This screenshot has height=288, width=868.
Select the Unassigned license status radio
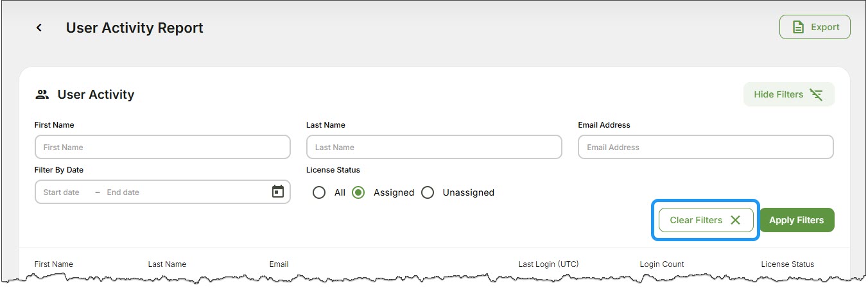(428, 192)
